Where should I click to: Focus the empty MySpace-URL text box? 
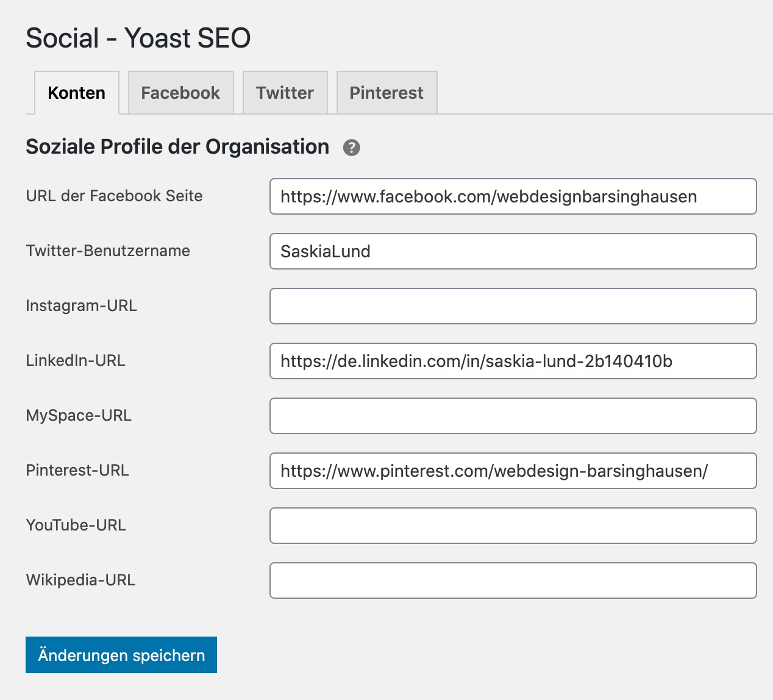tap(513, 416)
